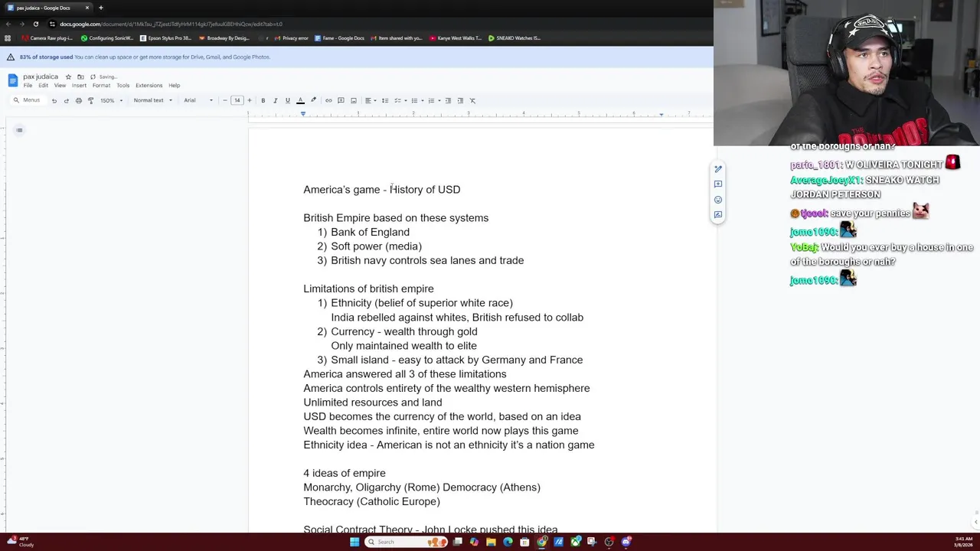
Task: Toggle bold formatting
Action: (x=263, y=100)
